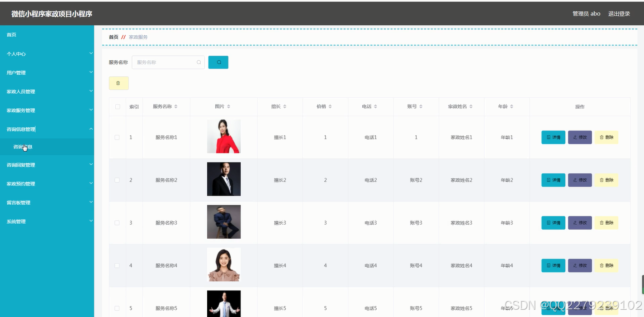
Task: Open 详情 for 服务名称1
Action: pyautogui.click(x=553, y=137)
